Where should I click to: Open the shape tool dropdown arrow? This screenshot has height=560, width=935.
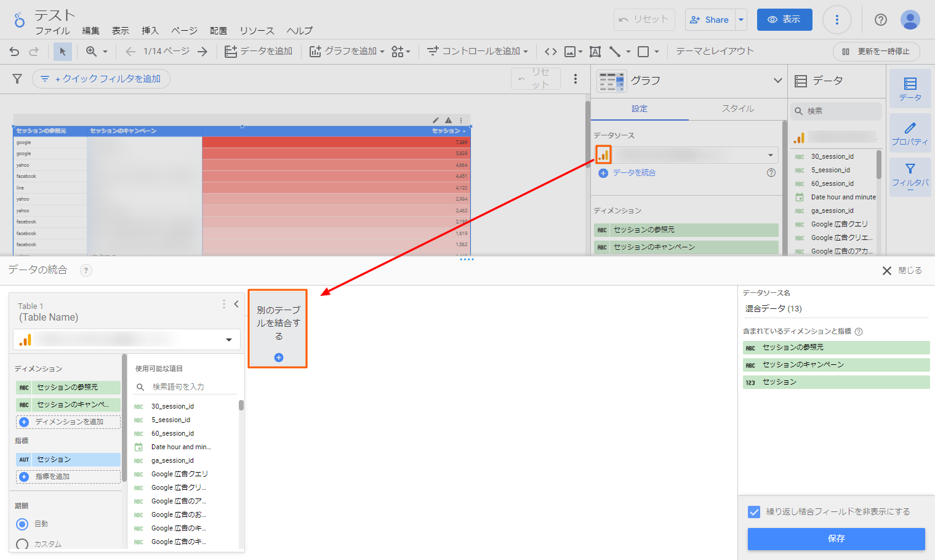coord(657,52)
